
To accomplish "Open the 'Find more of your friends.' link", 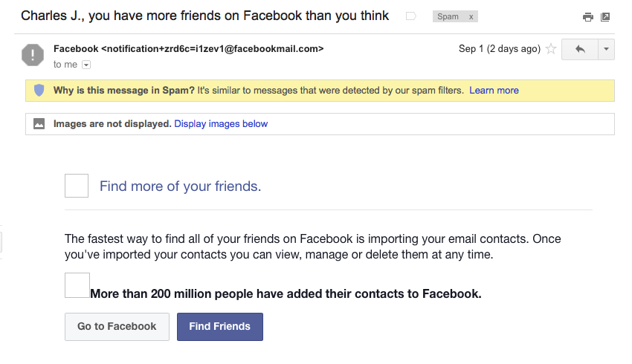I will 180,186.
